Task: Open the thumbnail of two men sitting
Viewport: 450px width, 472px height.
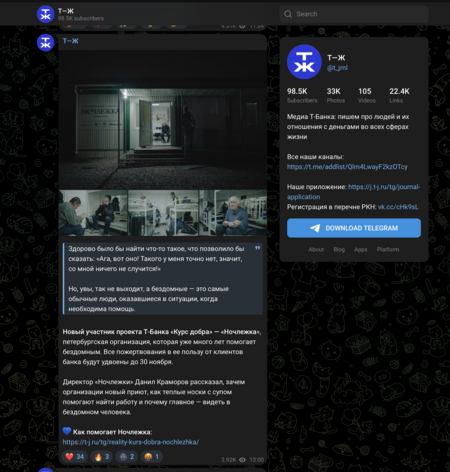Action: tap(93, 213)
